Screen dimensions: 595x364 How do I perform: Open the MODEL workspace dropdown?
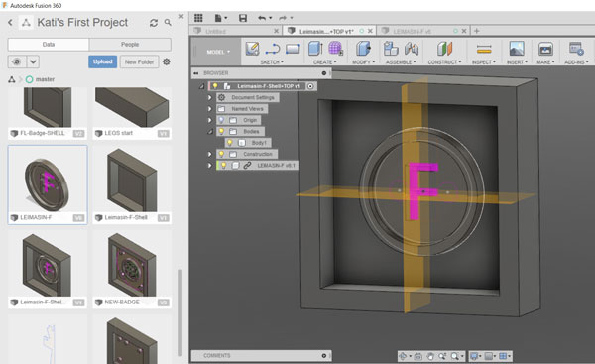click(218, 52)
